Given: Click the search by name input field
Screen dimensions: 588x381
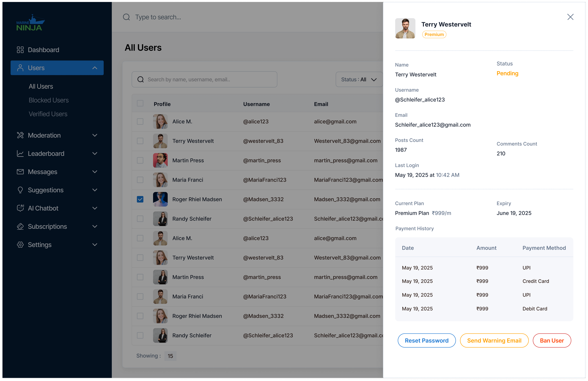Looking at the screenshot, I should coord(205,79).
